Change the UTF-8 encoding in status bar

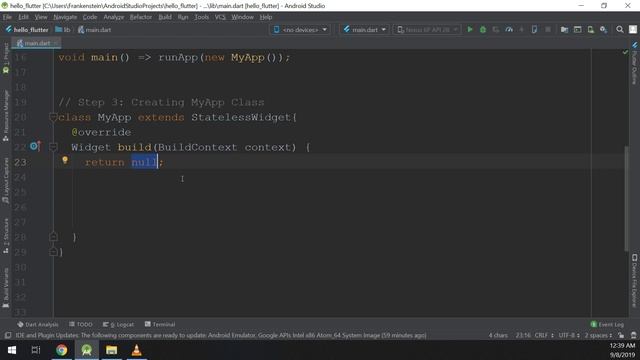point(569,335)
